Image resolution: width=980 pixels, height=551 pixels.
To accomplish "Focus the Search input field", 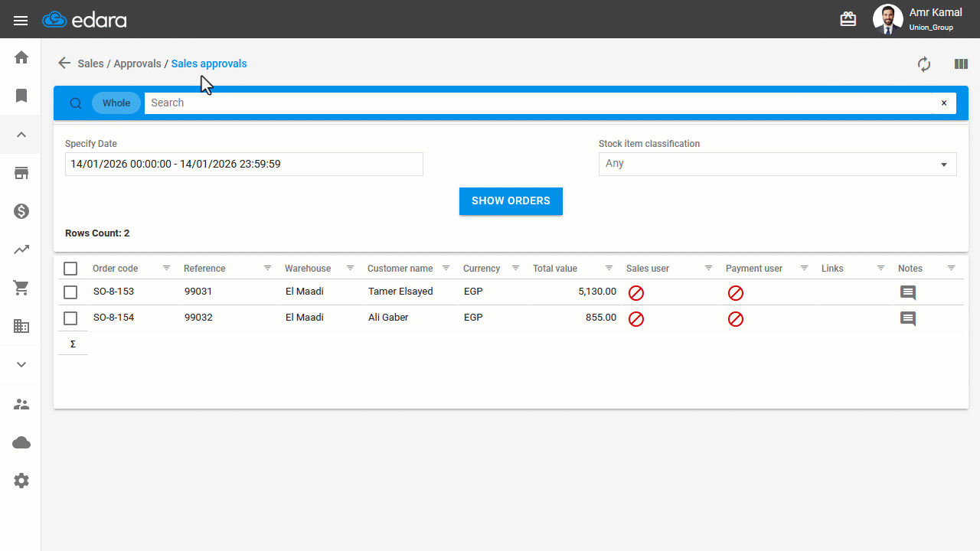I will [538, 103].
